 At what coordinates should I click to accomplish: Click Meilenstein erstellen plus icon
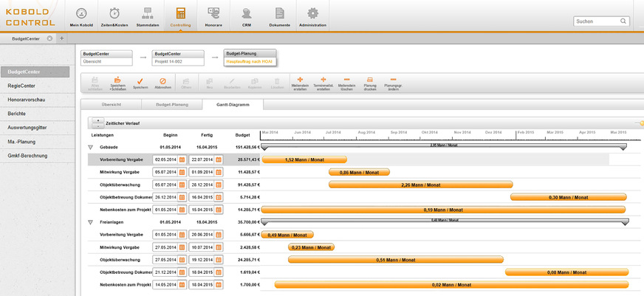click(x=300, y=80)
